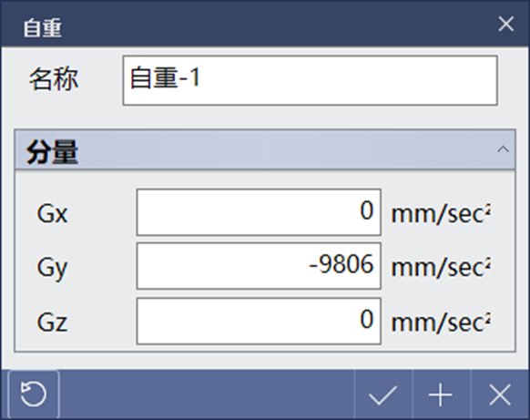Screen dimensions: 530x420
Task: Click the 分量 section header bar
Action: pyautogui.click(x=265, y=149)
